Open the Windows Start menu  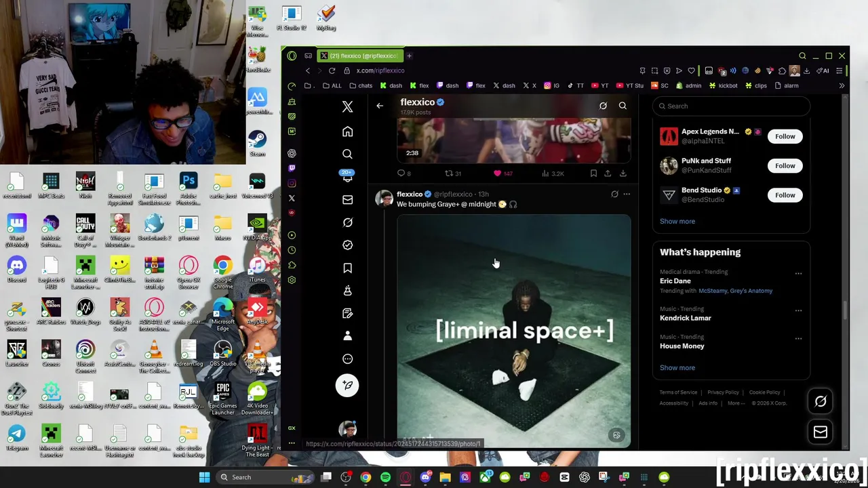click(204, 477)
